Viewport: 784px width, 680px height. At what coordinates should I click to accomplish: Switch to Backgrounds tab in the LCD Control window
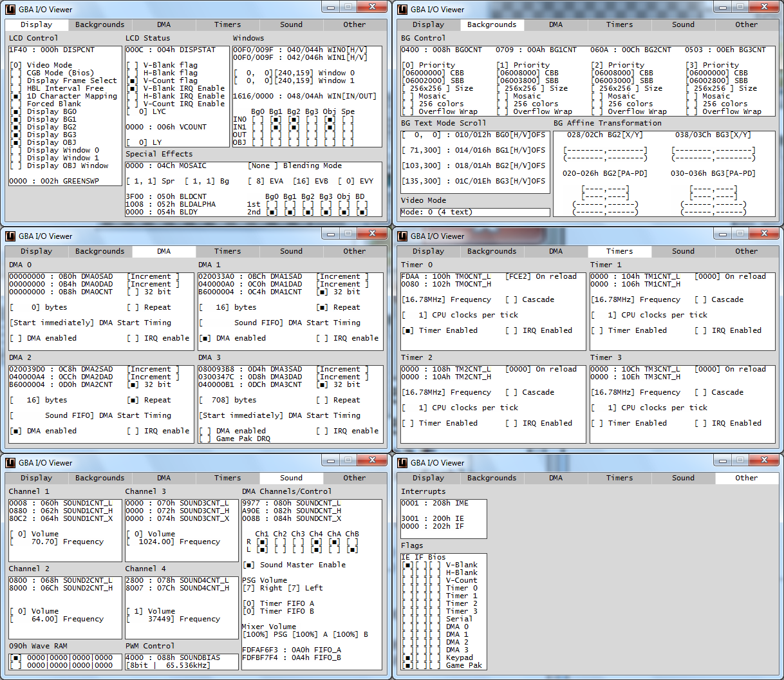click(x=100, y=24)
